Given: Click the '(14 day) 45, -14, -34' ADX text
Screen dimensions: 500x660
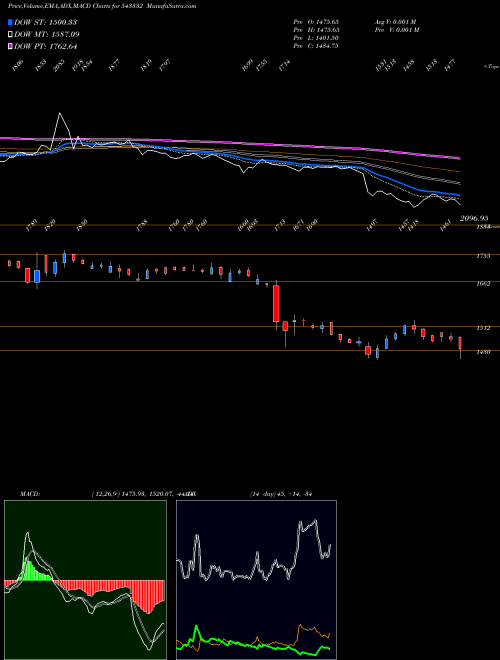Looking at the screenshot, I should pos(283,494).
